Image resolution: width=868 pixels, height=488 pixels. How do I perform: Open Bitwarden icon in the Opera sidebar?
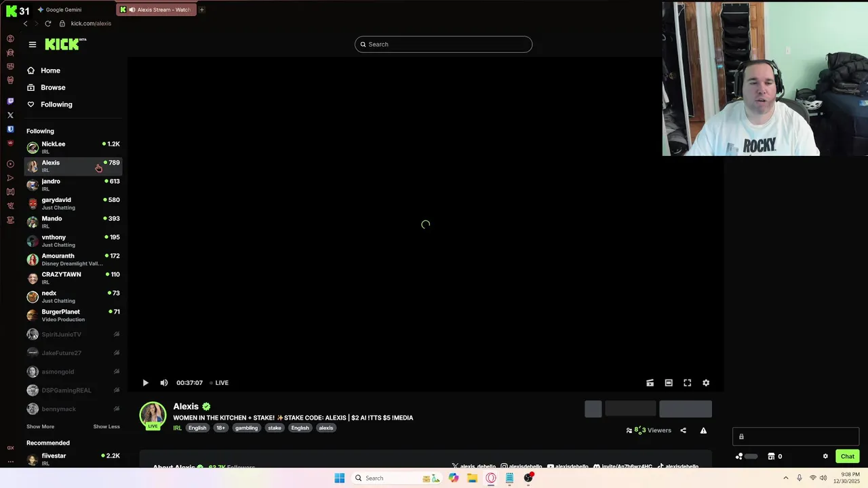[10, 129]
